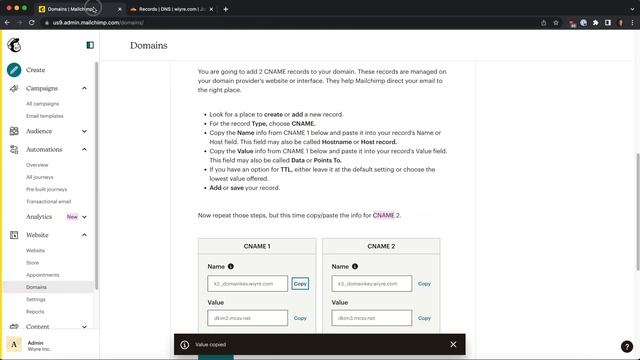Screen dimensions: 640x360
Task: Copy the CNAME 2 Name
Action: click(x=424, y=284)
